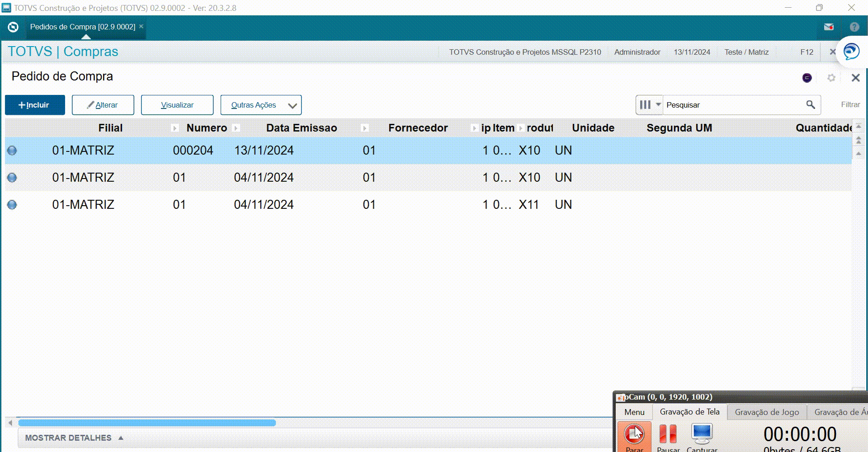The height and width of the screenshot is (452, 868).
Task: Click the Quantidade column header
Action: coord(824,128)
